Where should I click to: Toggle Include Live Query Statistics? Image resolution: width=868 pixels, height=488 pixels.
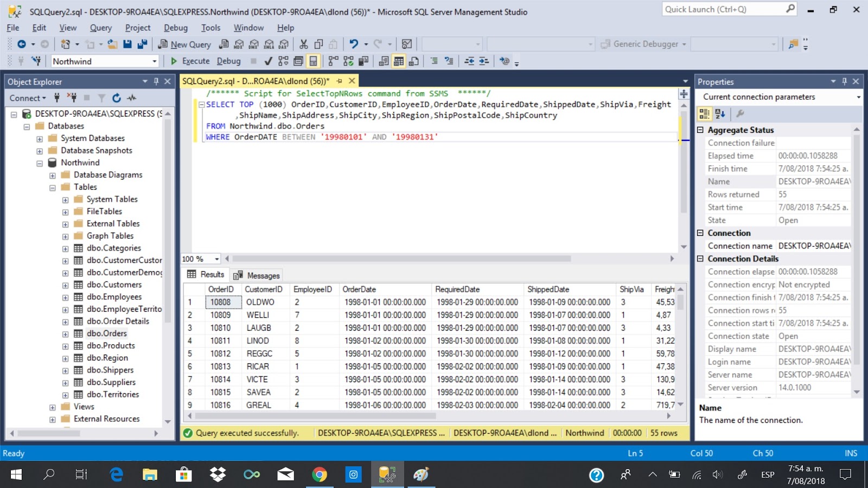[348, 61]
